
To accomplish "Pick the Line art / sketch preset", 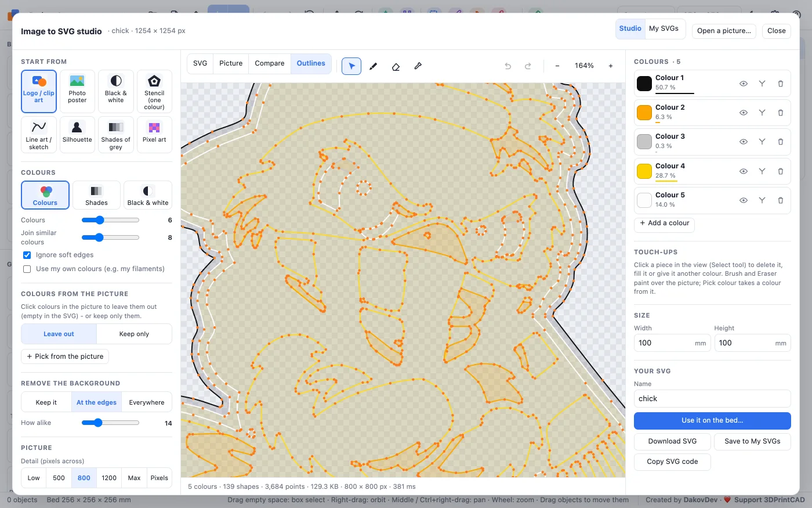I will coord(39,135).
